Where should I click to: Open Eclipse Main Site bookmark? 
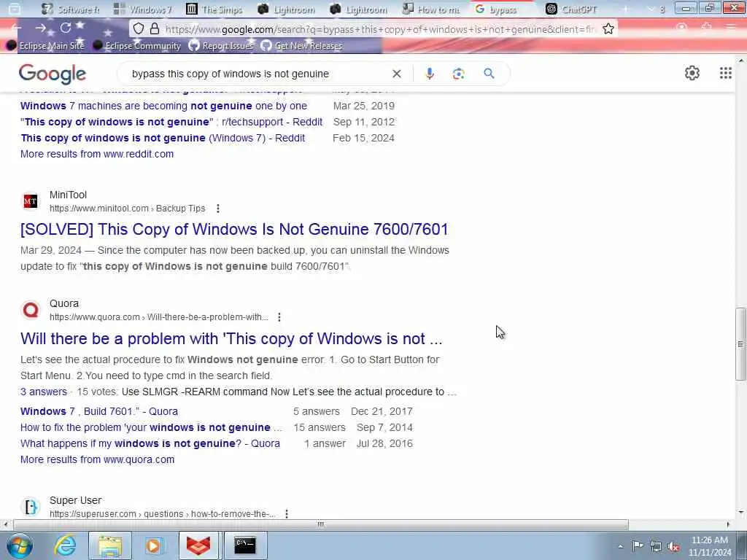(x=45, y=46)
